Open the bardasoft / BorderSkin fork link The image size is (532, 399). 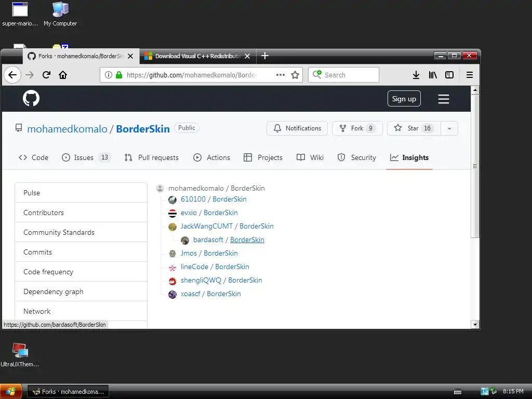point(247,240)
